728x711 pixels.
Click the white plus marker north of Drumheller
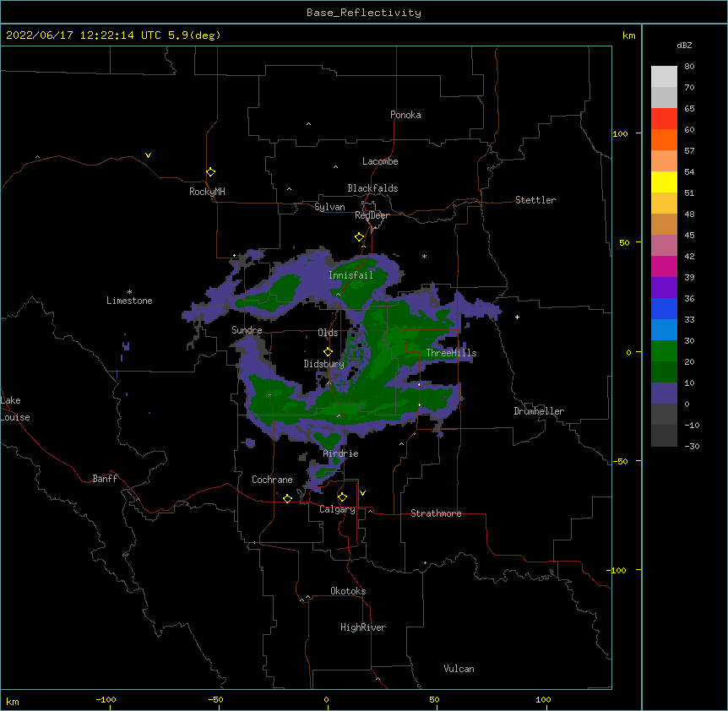(x=517, y=317)
